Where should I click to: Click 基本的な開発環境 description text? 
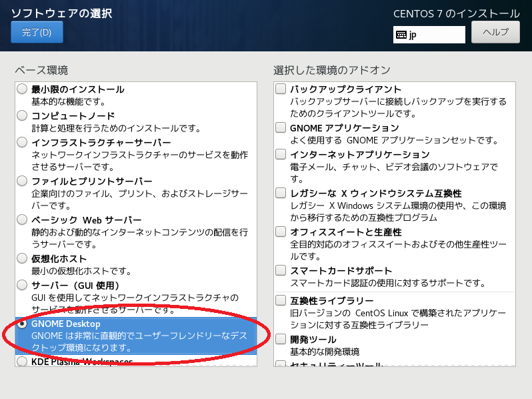click(325, 352)
